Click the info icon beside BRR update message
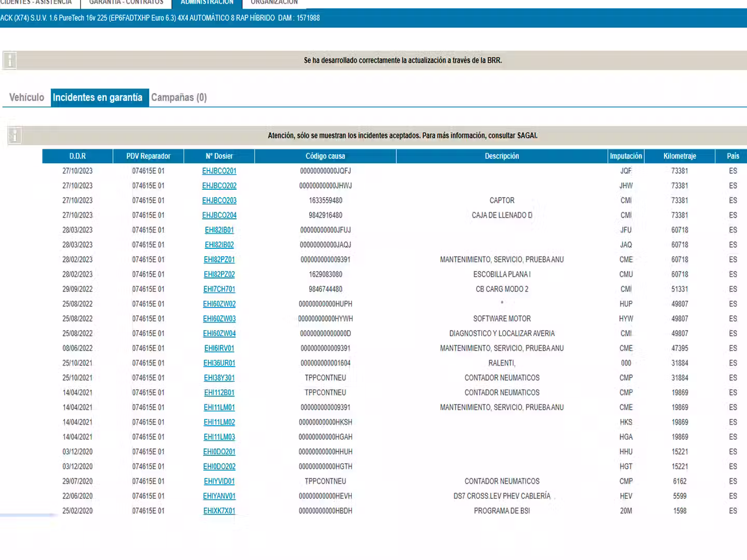 (x=9, y=61)
